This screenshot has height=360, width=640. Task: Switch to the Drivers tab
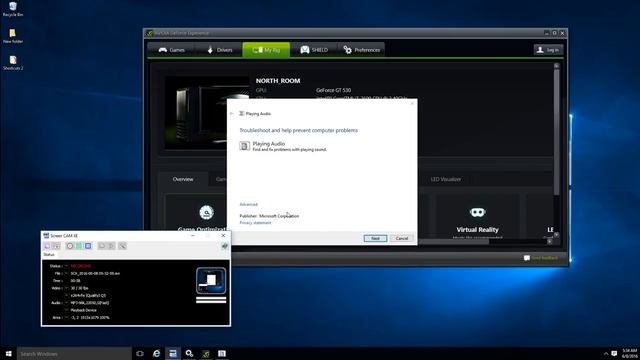coord(219,50)
